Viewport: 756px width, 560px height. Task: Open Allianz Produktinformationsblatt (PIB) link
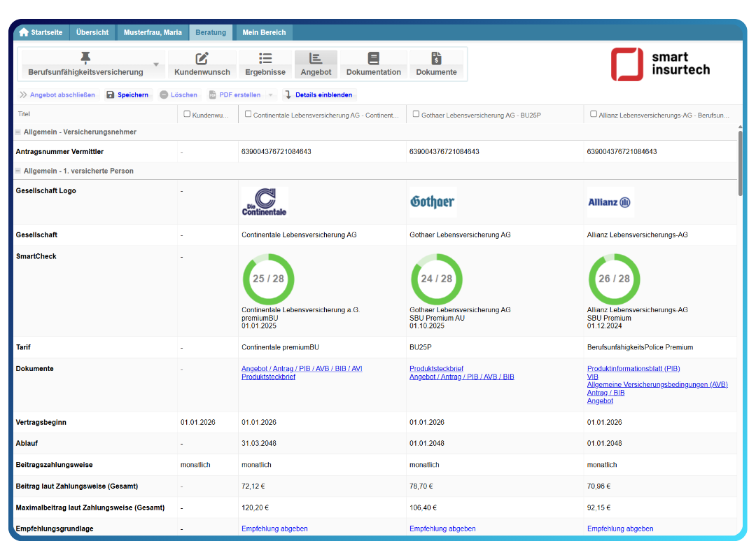tap(633, 369)
